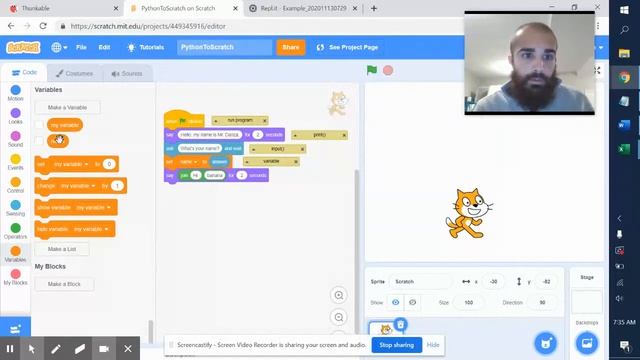Toggle the second variable's monitor checkbox

pos(39,141)
